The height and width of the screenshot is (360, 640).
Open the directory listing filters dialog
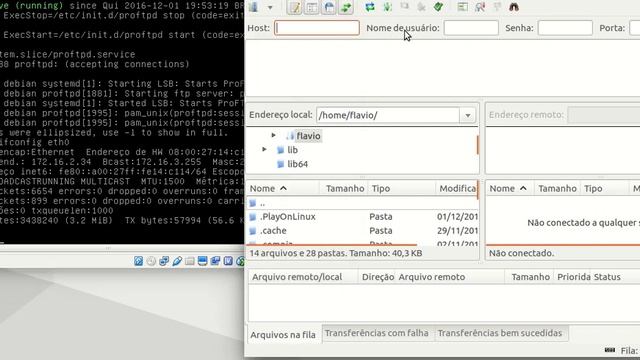point(462,7)
